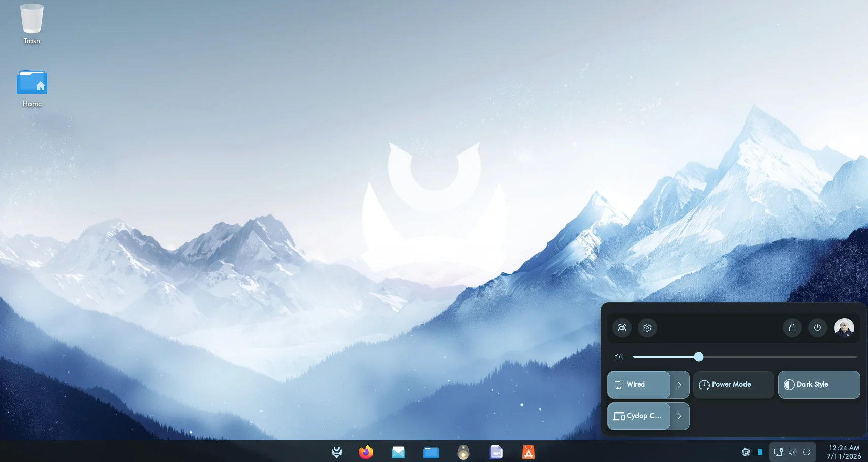Set the volume slider to its midpoint

click(x=745, y=357)
